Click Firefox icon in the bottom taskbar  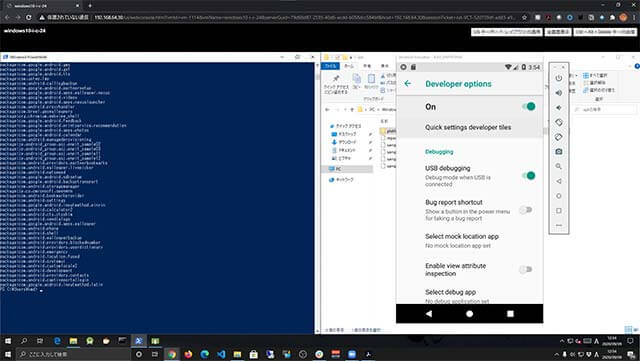(x=188, y=354)
